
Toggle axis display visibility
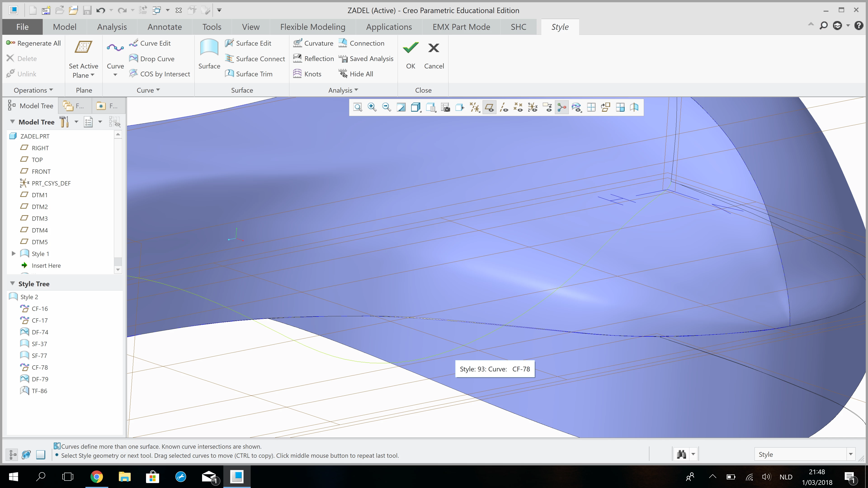click(504, 108)
